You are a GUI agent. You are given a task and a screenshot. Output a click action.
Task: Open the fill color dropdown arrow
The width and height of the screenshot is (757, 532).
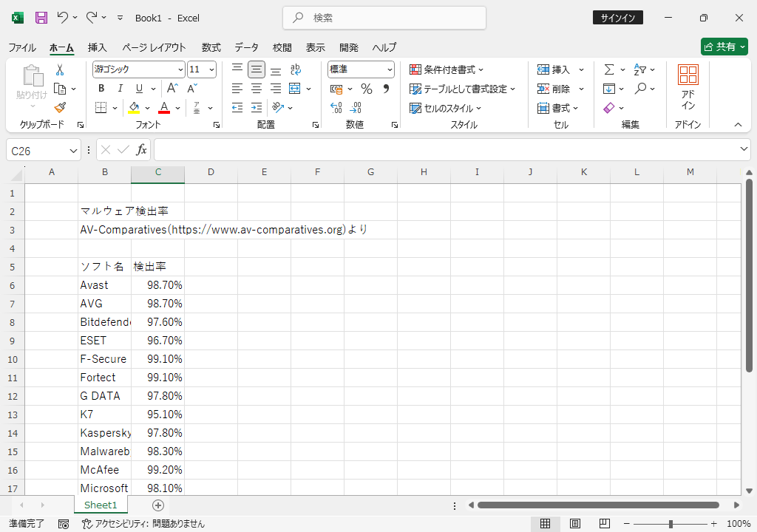147,108
